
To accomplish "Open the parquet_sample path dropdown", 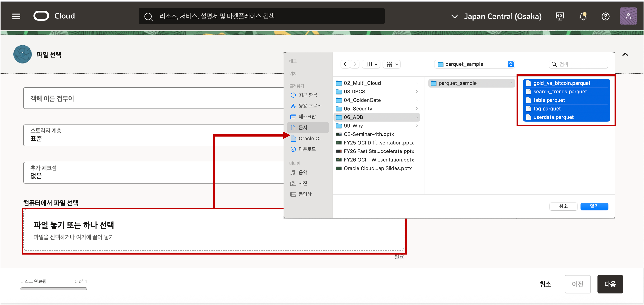I will 474,64.
